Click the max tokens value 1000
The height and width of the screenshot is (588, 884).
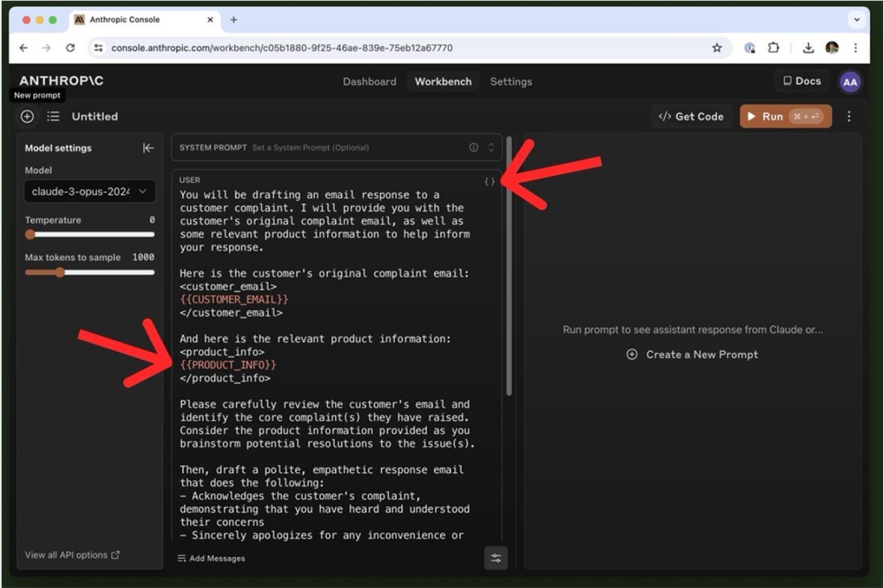143,257
